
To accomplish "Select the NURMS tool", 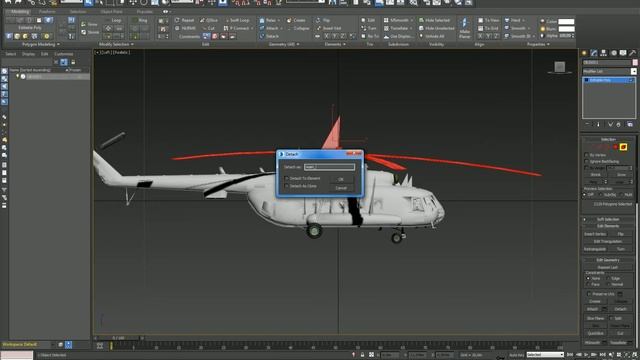I will point(185,28).
